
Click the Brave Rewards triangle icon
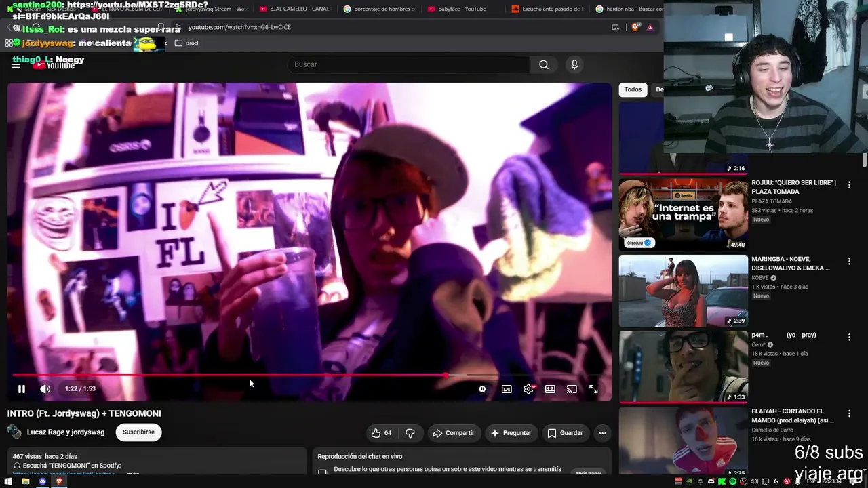650,27
